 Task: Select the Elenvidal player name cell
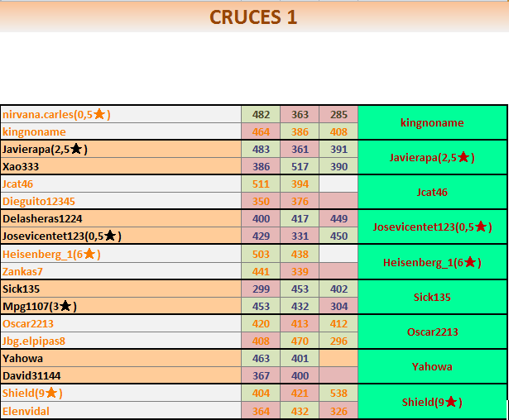(x=120, y=410)
